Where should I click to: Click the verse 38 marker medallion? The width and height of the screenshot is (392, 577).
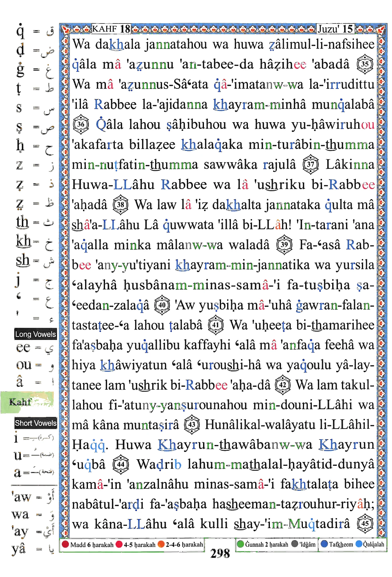[x=121, y=205]
